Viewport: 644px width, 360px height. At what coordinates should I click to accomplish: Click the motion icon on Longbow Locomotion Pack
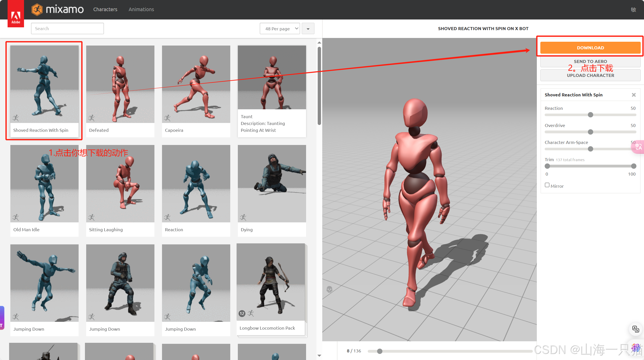(251, 313)
